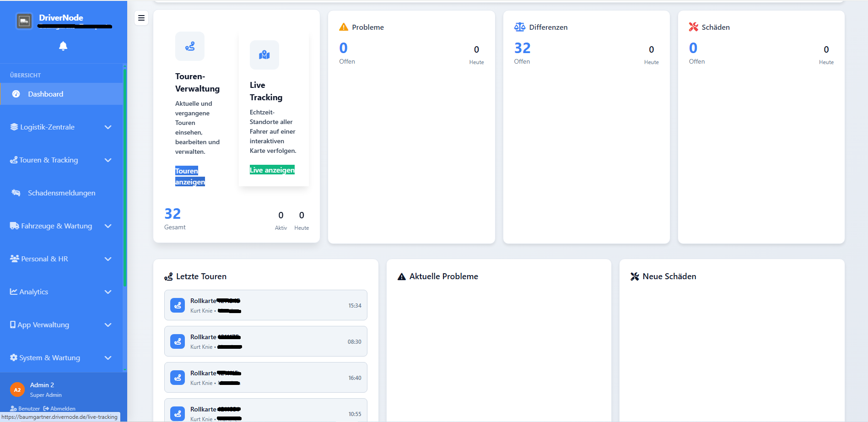The image size is (868, 422).
Task: Expand the Fahrzeuge & Wartung chevron
Action: tap(108, 226)
